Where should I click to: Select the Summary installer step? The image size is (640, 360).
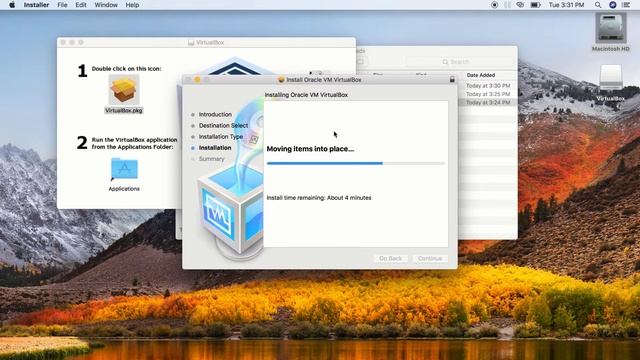[x=211, y=158]
